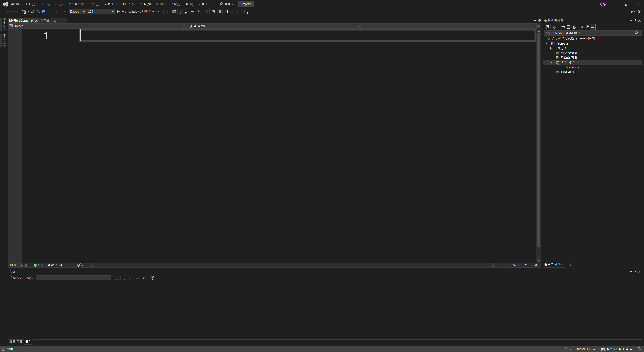Open the 빌드(B) build menu
644x352 pixels.
coord(94,4)
